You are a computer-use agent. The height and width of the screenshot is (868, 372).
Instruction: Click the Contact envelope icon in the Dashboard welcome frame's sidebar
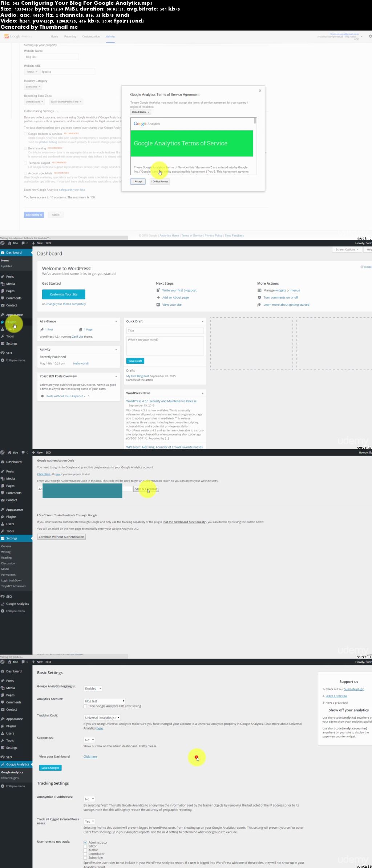3,305
